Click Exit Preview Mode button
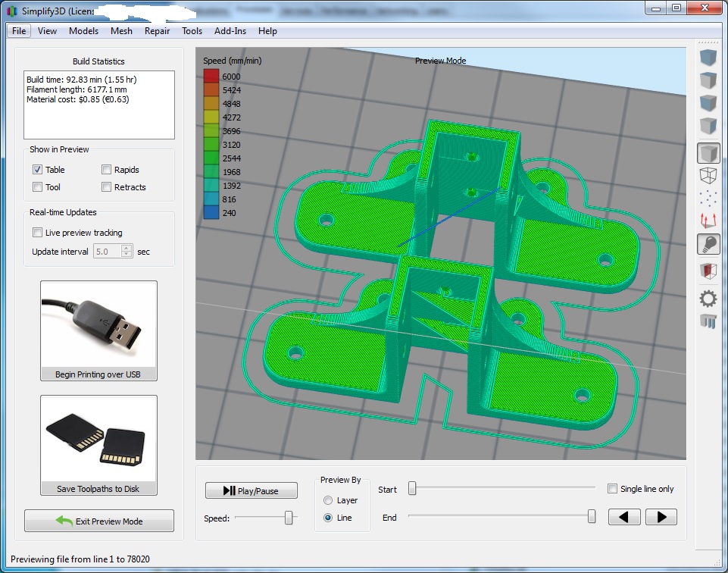The image size is (728, 573). click(99, 521)
